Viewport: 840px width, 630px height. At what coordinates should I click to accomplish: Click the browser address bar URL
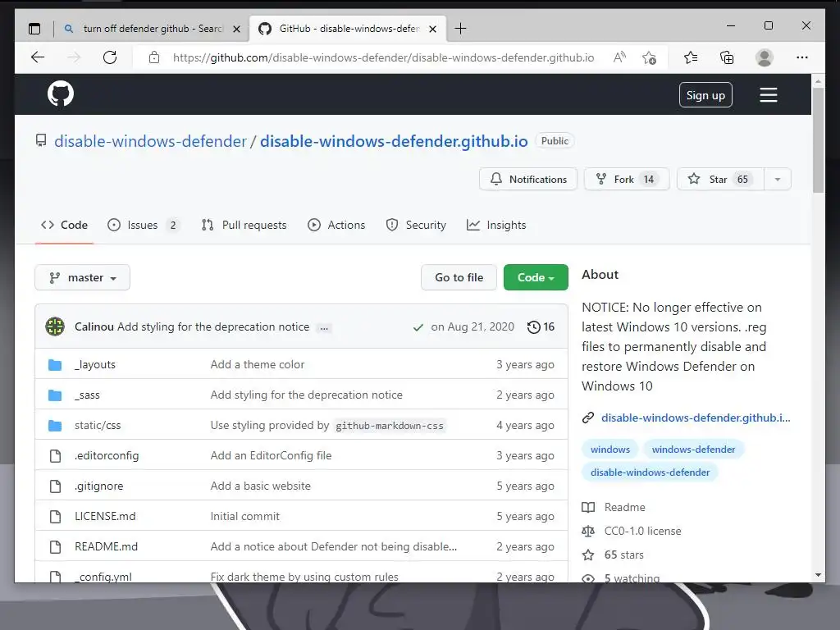[384, 57]
